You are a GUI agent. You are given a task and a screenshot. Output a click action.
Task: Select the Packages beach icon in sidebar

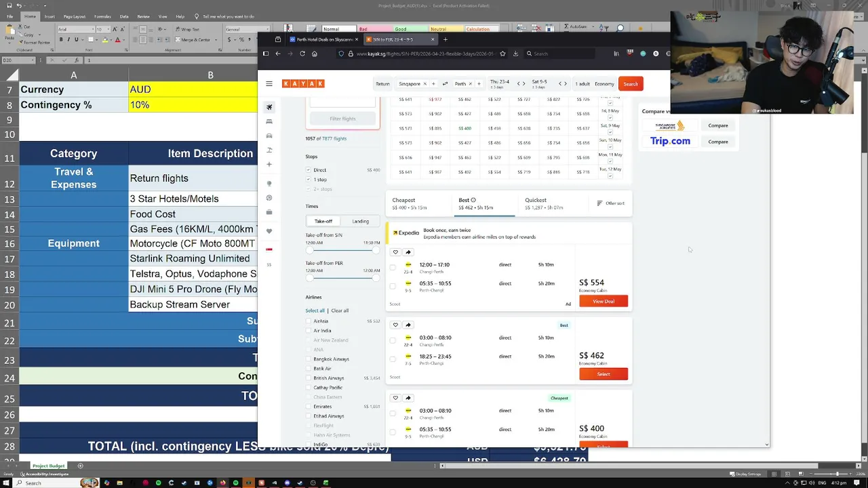click(269, 150)
